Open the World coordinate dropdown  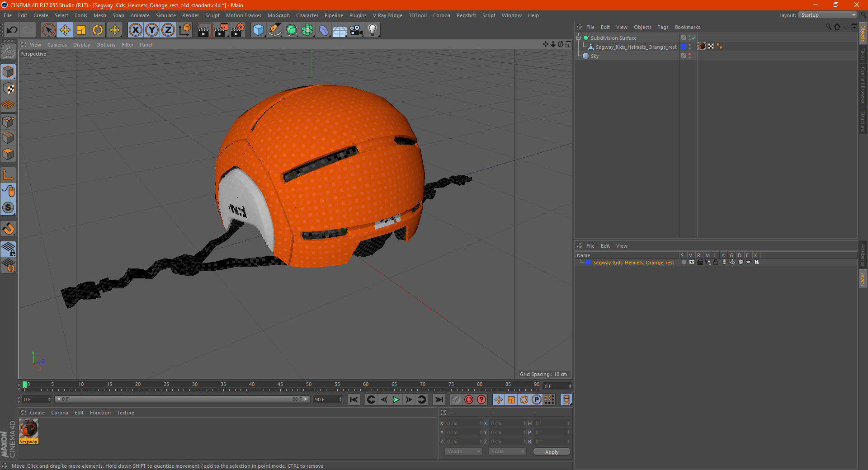click(463, 451)
